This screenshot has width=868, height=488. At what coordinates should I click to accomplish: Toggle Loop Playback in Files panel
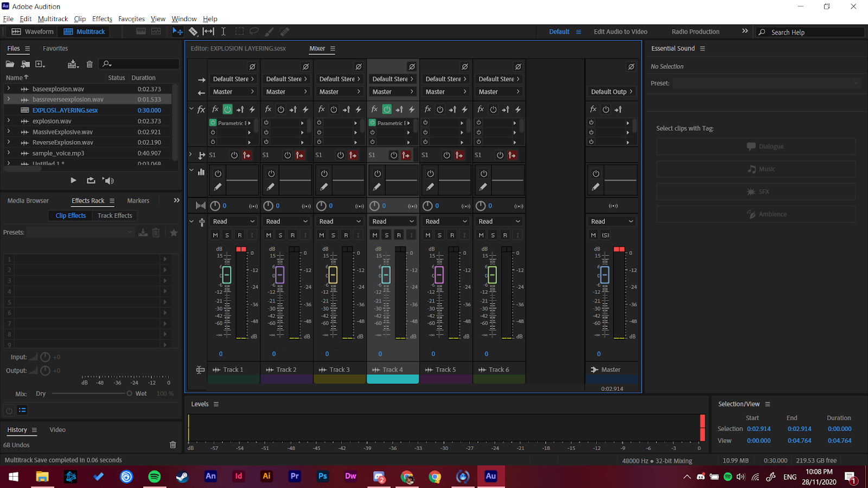pyautogui.click(x=91, y=181)
